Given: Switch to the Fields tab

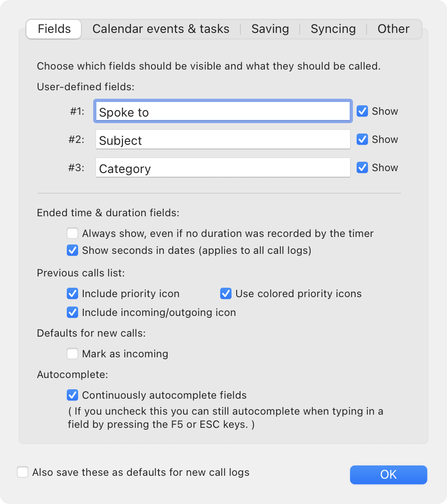Looking at the screenshot, I should [54, 29].
